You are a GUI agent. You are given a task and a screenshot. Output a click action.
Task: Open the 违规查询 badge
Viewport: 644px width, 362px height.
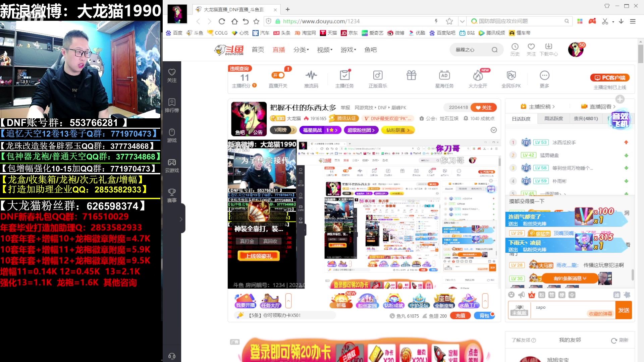click(239, 68)
